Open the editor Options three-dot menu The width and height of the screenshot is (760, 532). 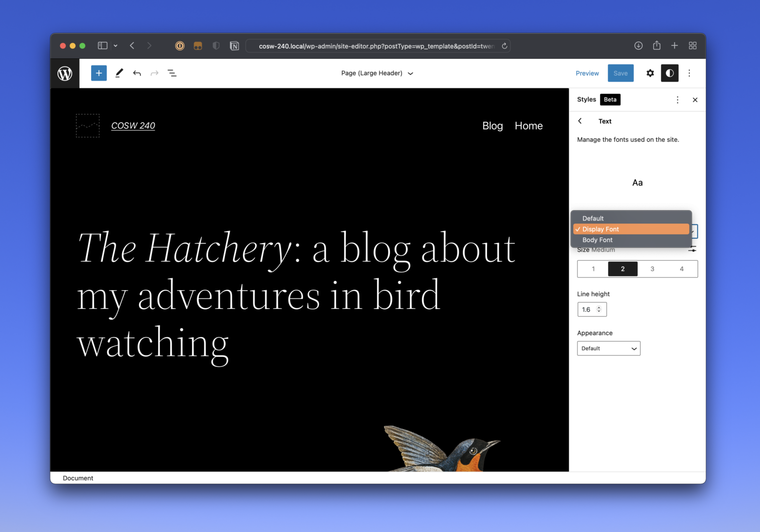pyautogui.click(x=689, y=73)
